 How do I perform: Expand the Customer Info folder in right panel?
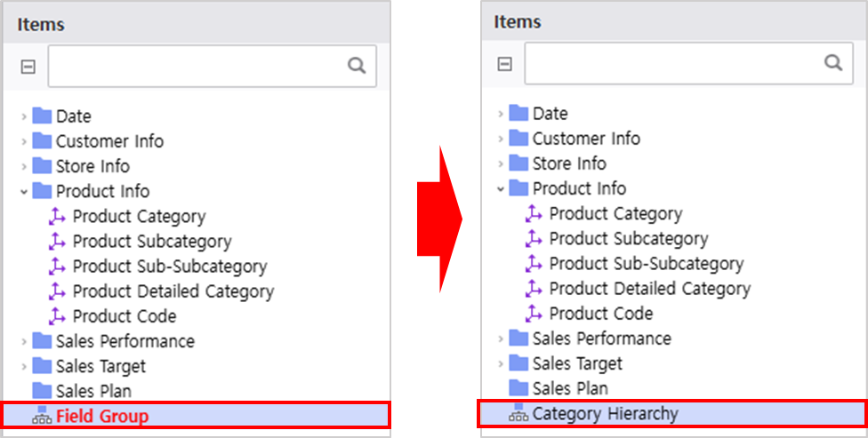pos(501,139)
